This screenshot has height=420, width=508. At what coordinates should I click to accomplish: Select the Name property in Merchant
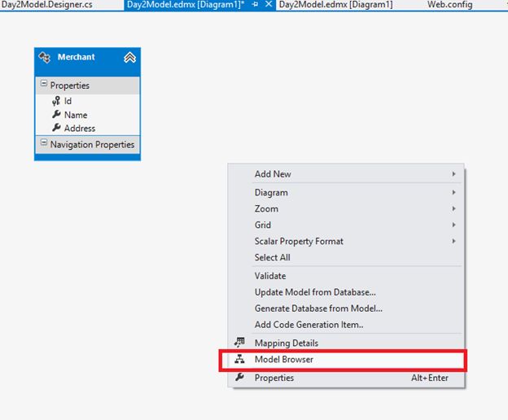coord(76,115)
